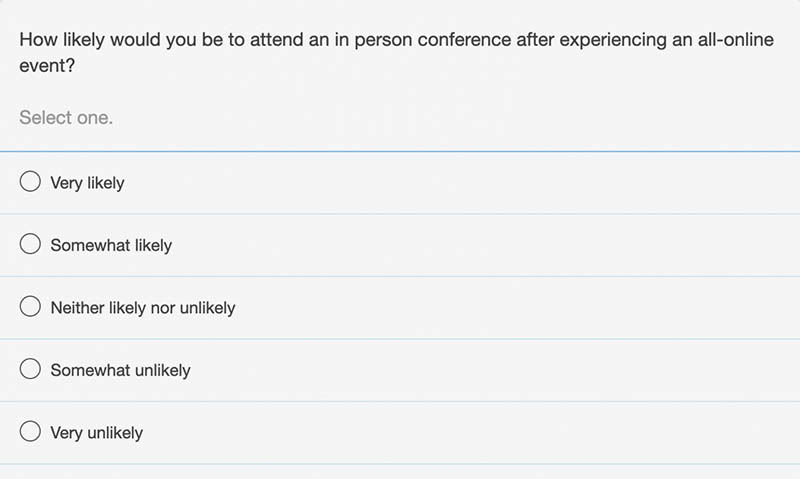This screenshot has height=479, width=800.
Task: Click the word "event?" in the question
Action: [x=47, y=65]
